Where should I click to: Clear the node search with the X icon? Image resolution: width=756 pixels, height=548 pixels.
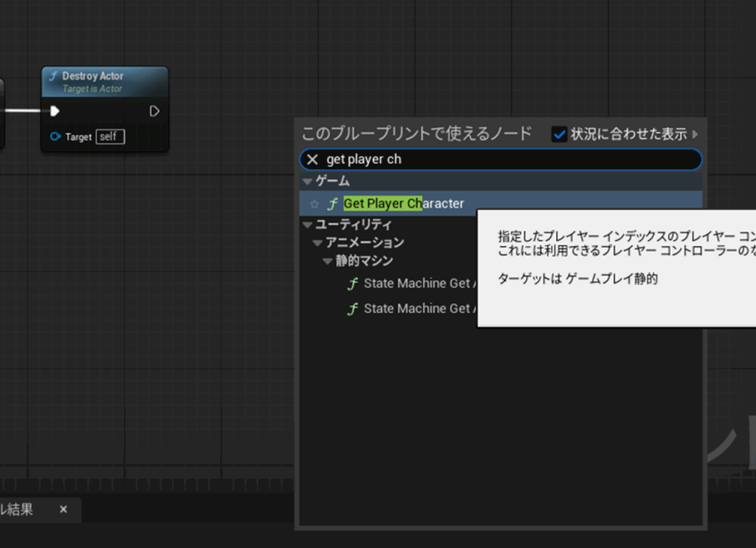pyautogui.click(x=312, y=160)
